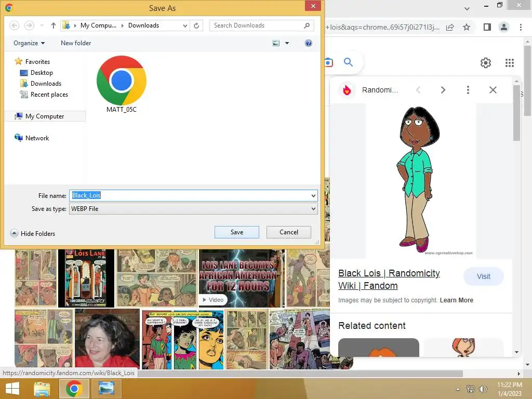Change the view layout icon
This screenshot has width=532, height=399.
coord(276,43)
